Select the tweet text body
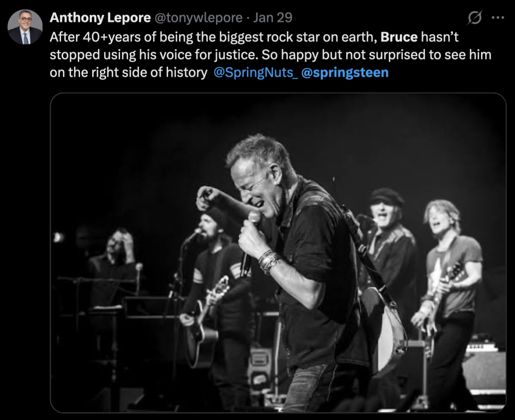This screenshot has width=515, height=420. click(246, 54)
